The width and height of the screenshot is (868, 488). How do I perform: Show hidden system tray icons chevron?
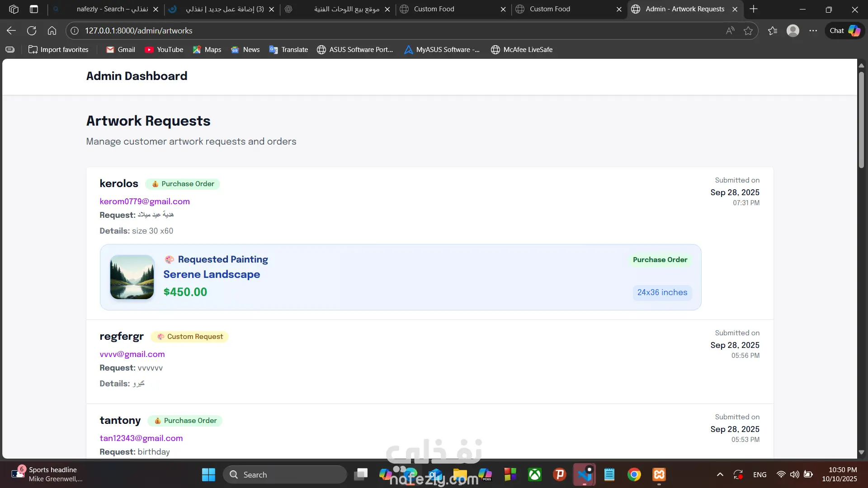[x=720, y=474]
